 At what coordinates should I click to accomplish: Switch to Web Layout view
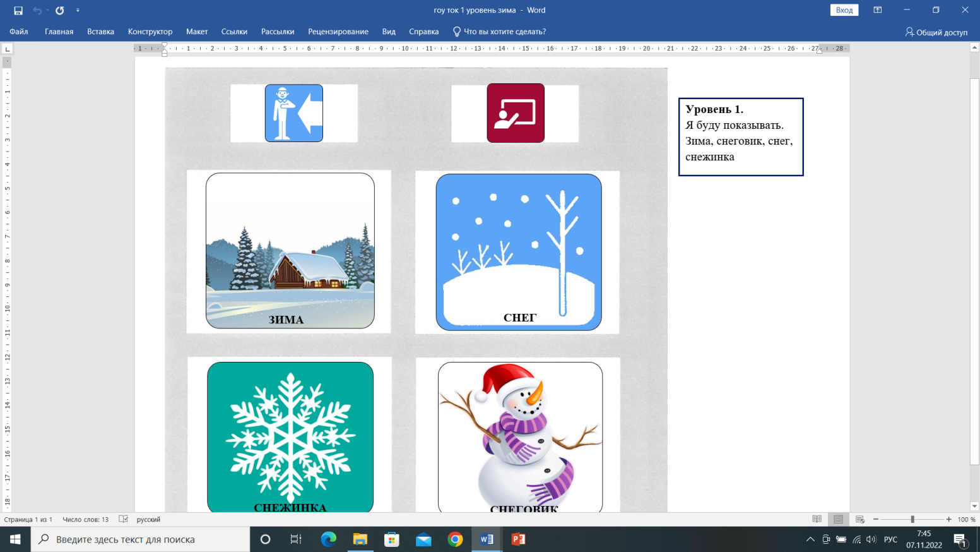coord(859,519)
